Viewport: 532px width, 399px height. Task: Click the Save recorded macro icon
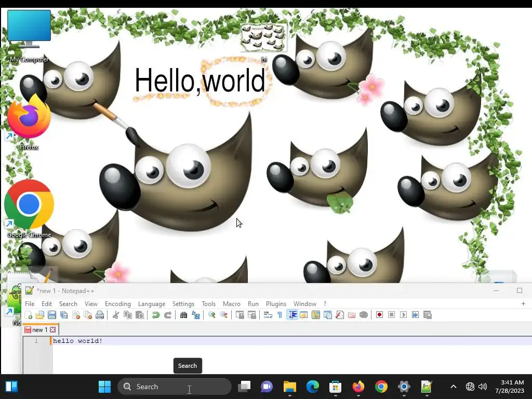click(x=428, y=315)
